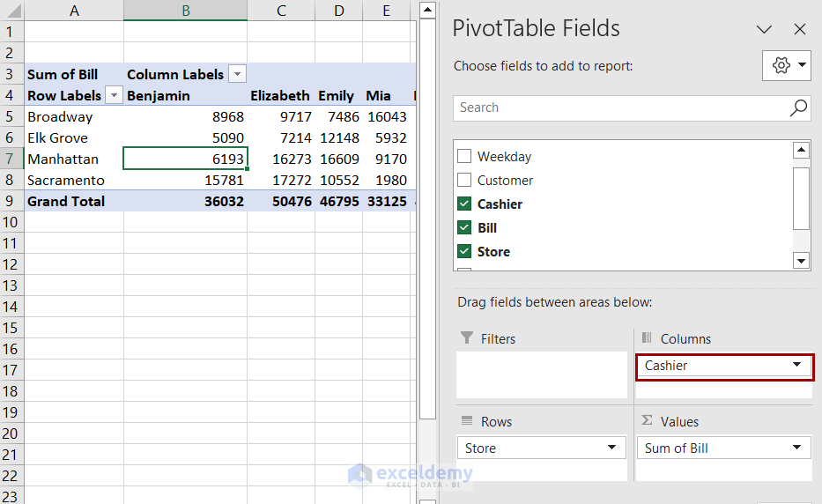This screenshot has height=504, width=822.
Task: Open the task pane options chevron
Action: (764, 29)
